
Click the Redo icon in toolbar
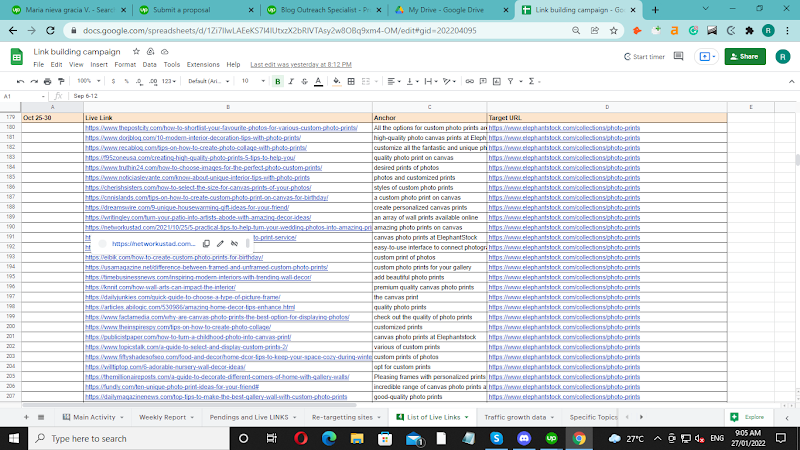[x=34, y=81]
